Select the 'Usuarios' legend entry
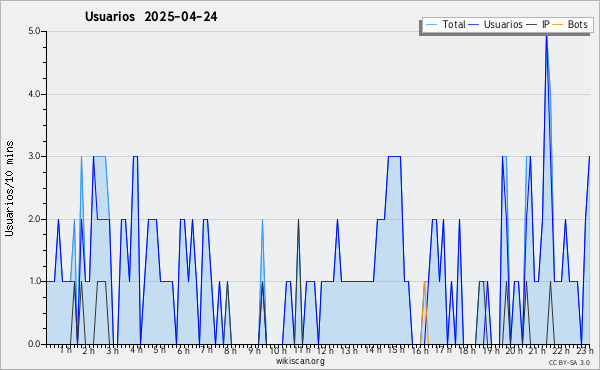Viewport: 600px width, 370px height. pyautogui.click(x=503, y=25)
